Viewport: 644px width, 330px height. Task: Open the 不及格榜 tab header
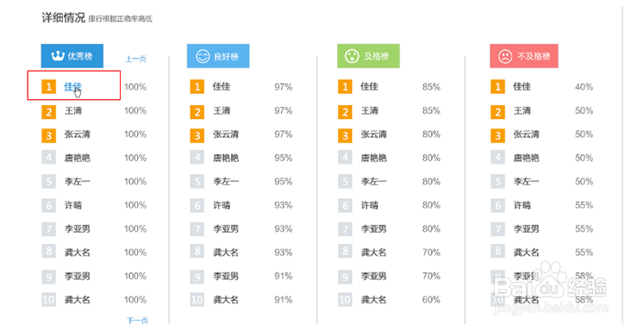pyautogui.click(x=523, y=56)
